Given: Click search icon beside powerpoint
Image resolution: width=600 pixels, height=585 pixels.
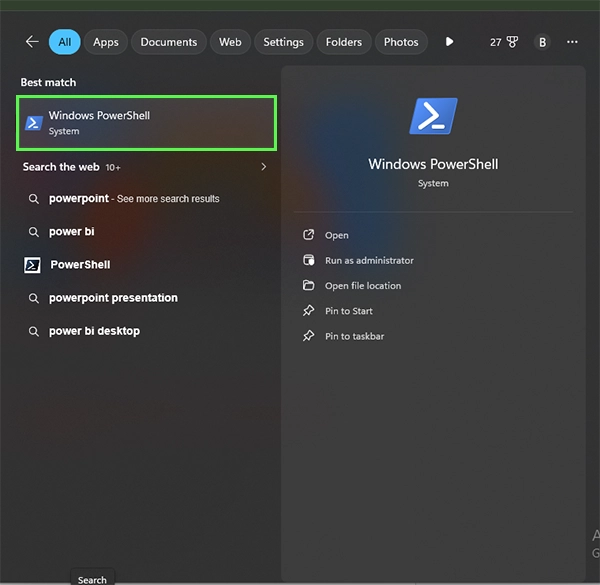Looking at the screenshot, I should 34,199.
